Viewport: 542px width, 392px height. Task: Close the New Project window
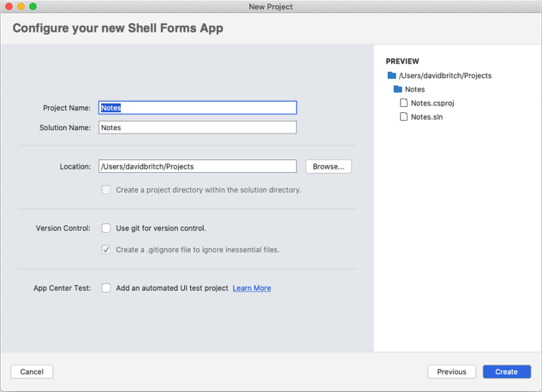(9, 7)
